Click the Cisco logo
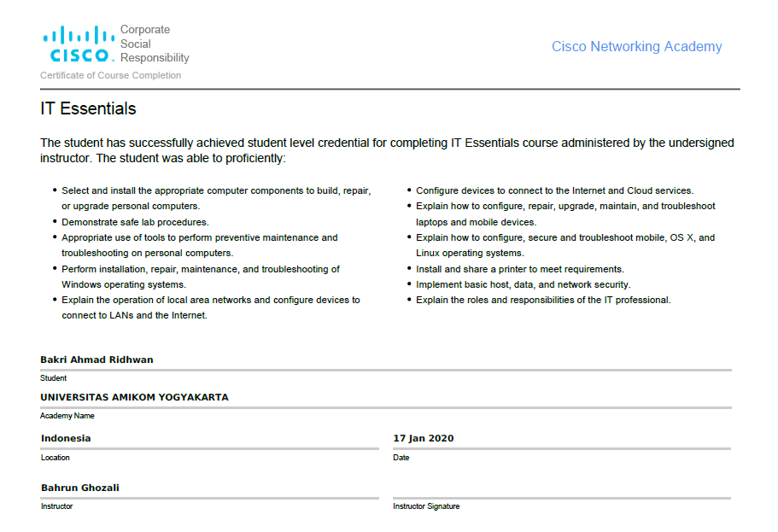 click(79, 44)
